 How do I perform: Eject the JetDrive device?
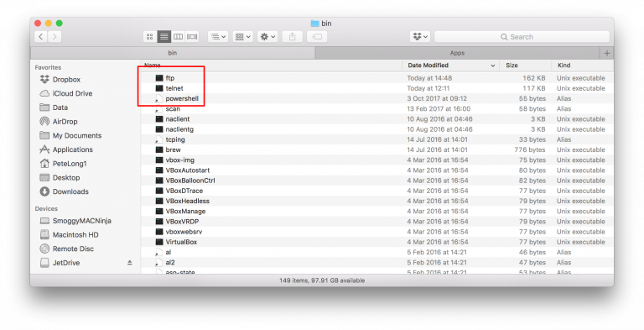(x=130, y=263)
